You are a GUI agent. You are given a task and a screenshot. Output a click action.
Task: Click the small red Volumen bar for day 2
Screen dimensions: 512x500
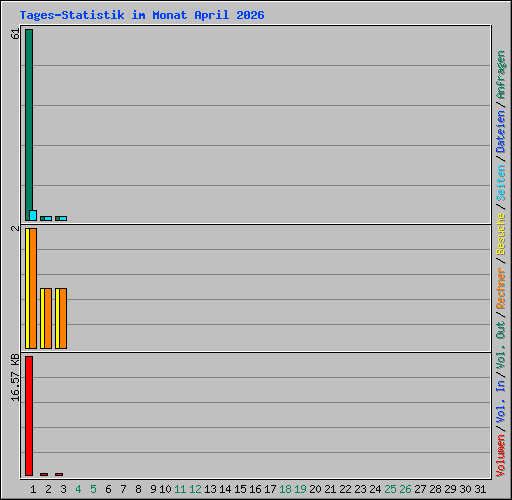(x=44, y=474)
